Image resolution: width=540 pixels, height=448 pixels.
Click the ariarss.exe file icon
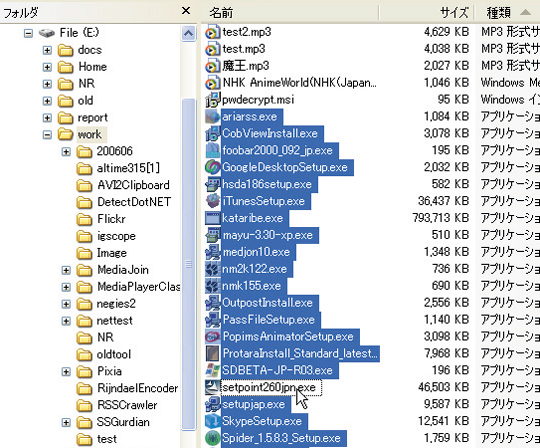click(x=212, y=117)
